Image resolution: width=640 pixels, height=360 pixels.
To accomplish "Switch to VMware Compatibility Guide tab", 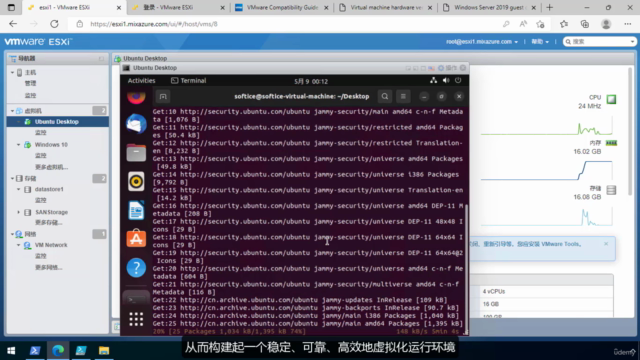I will pos(282,7).
